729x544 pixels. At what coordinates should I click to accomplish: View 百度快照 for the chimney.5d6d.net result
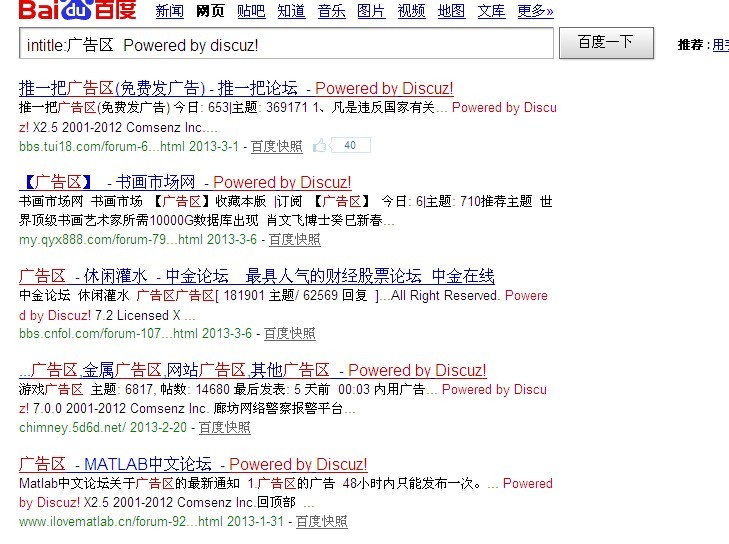[224, 427]
